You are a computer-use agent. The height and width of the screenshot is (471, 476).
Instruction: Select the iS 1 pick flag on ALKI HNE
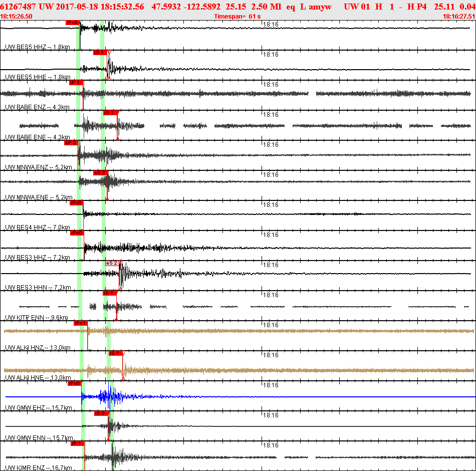click(x=116, y=353)
